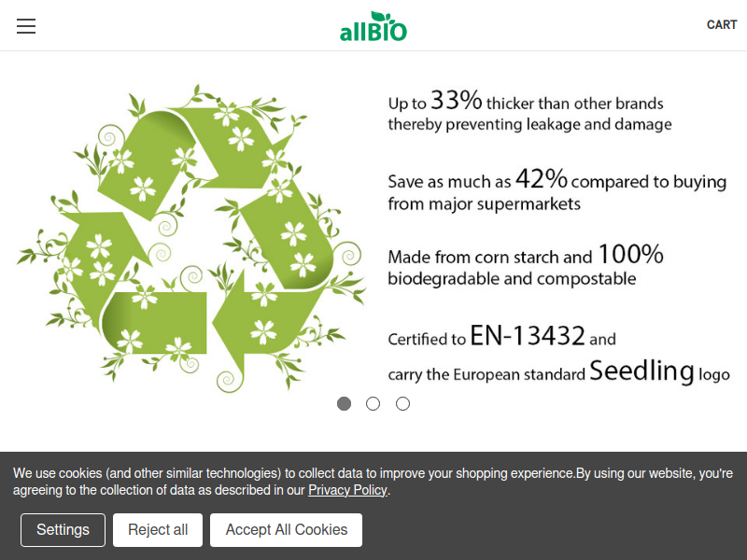Click the "Seedling" logo text

click(641, 371)
